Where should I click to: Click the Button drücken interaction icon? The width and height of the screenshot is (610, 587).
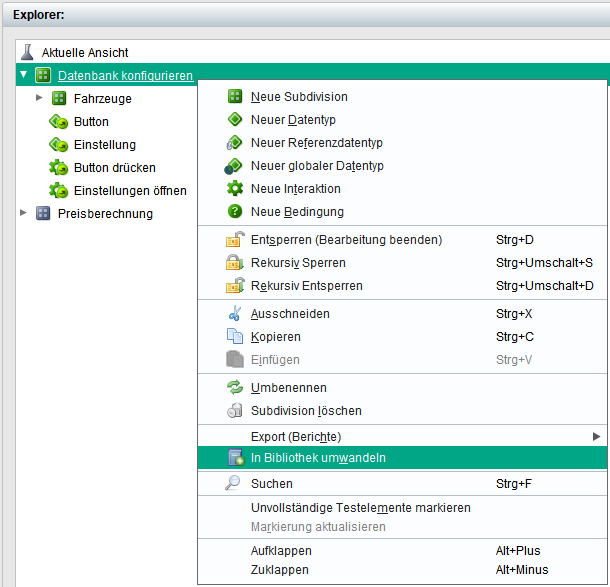pyautogui.click(x=58, y=168)
